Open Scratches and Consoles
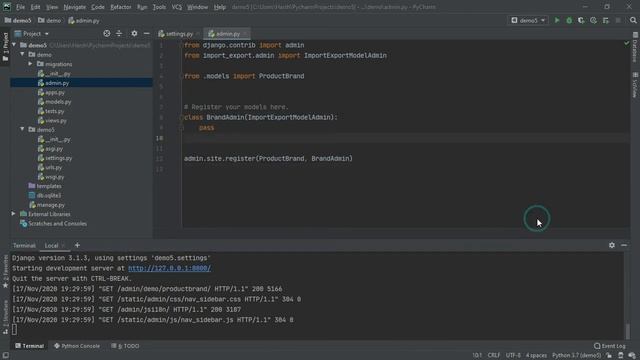This screenshot has height=360, width=640. (x=57, y=224)
